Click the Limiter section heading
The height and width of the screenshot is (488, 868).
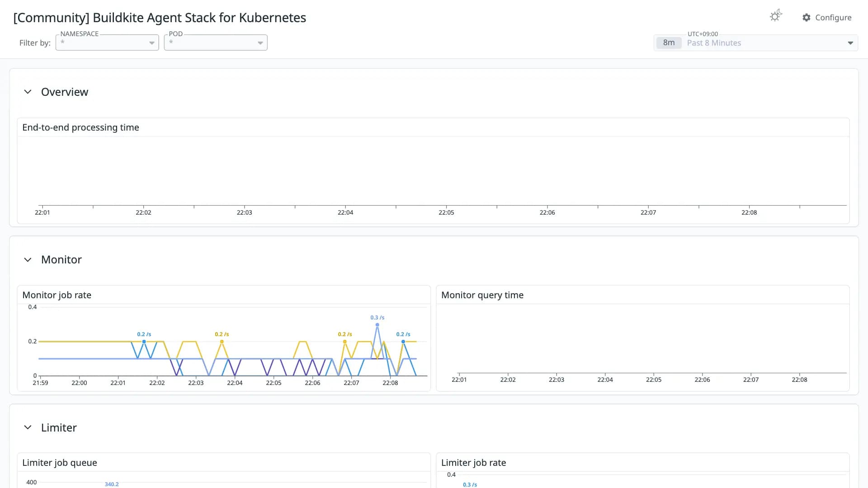point(59,428)
